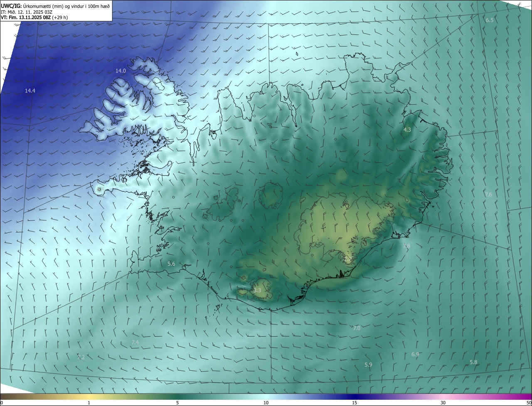Click the 7.4 value label on the map
The width and height of the screenshot is (532, 406).
(135, 342)
